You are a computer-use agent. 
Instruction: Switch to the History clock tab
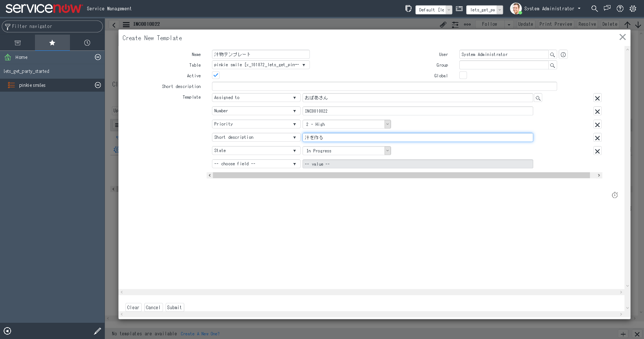87,42
